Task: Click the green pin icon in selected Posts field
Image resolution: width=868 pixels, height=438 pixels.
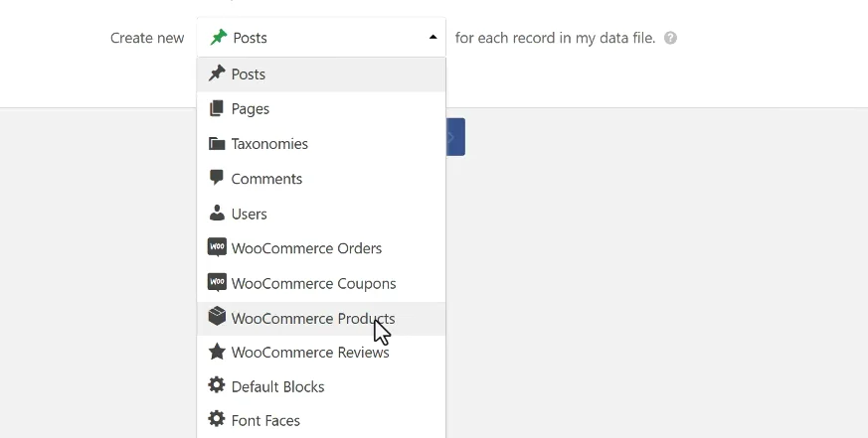Action: [x=219, y=38]
